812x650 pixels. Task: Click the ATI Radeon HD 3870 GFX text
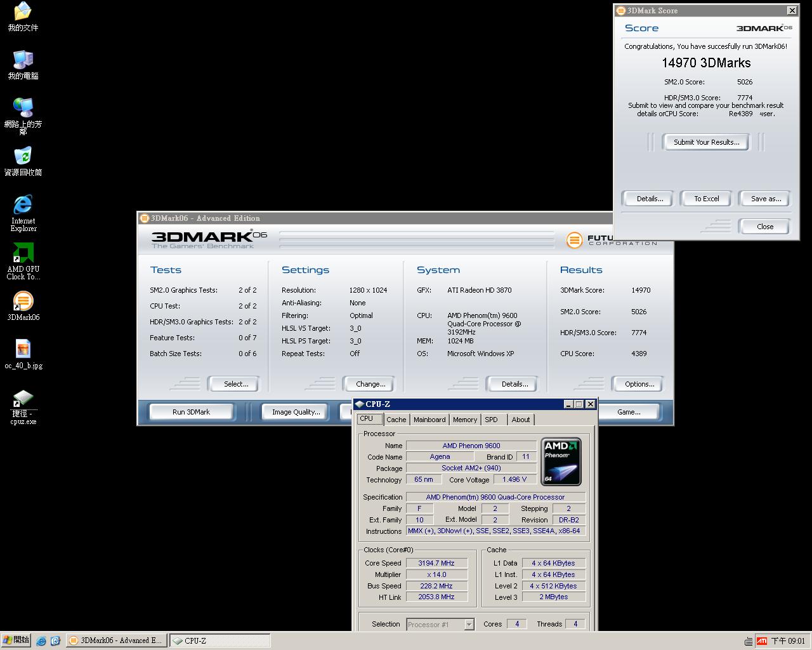(x=479, y=290)
